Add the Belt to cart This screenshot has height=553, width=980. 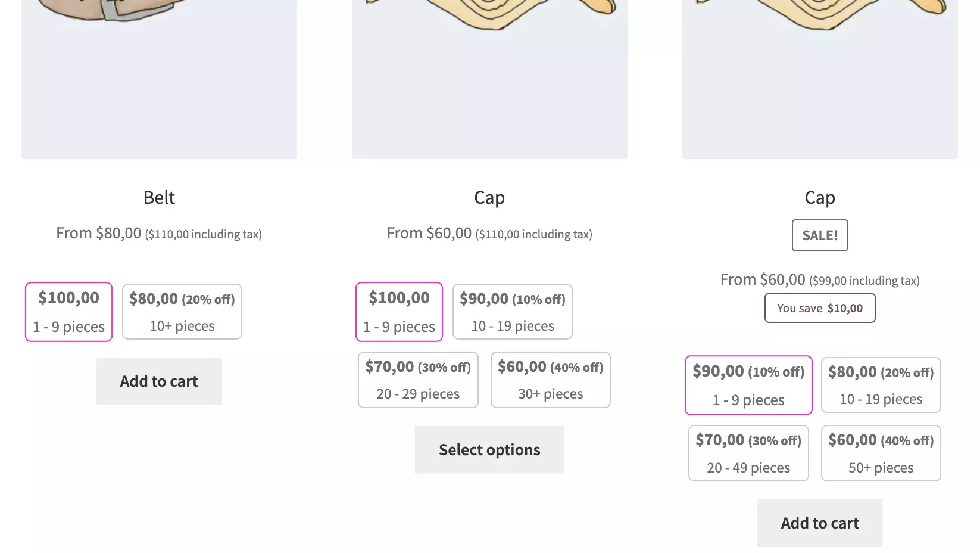[159, 381]
